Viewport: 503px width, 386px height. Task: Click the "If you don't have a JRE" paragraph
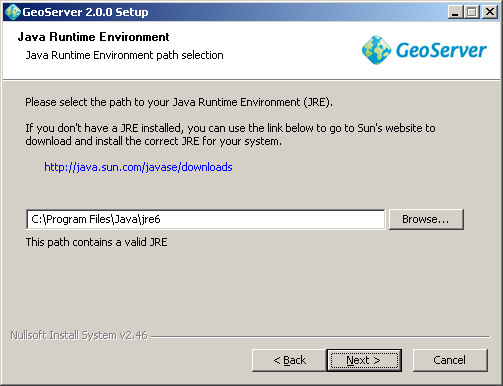(x=230, y=135)
